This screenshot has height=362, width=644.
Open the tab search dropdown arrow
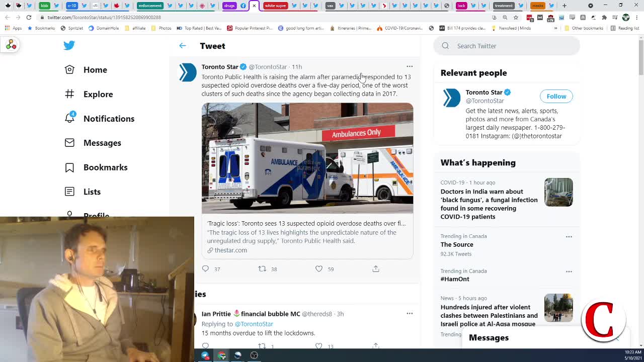pos(591,6)
